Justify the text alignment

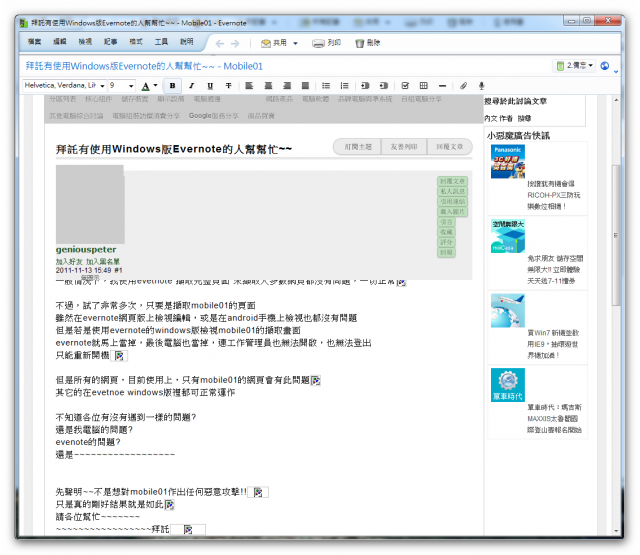(x=305, y=86)
